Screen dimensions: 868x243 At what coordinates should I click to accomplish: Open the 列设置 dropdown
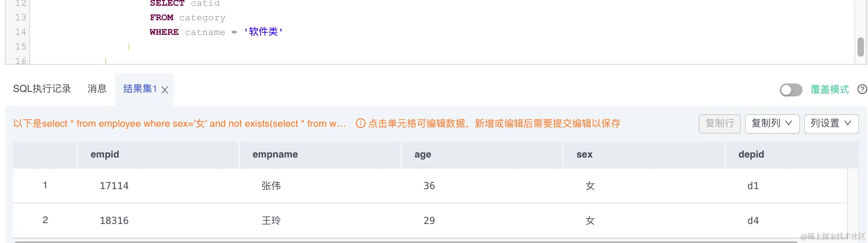tap(831, 124)
